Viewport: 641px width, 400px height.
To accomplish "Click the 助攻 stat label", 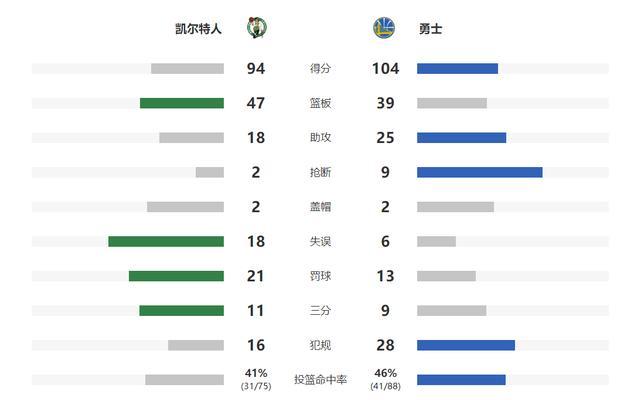I will (x=320, y=137).
